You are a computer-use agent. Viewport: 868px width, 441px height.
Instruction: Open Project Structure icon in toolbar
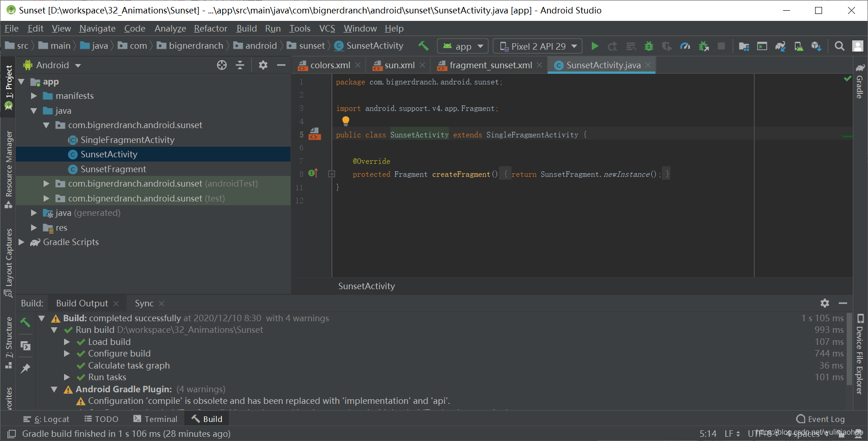click(x=744, y=46)
